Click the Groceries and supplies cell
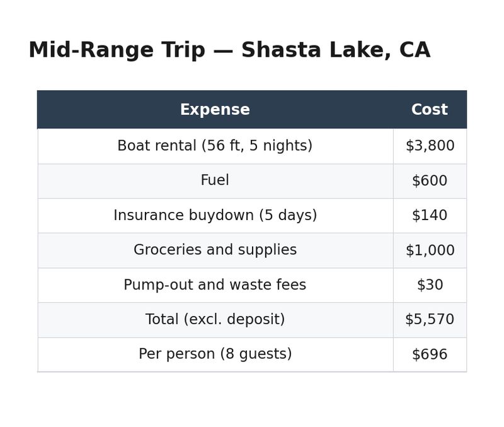Image resolution: width=504 pixels, height=427 pixels. [215, 250]
